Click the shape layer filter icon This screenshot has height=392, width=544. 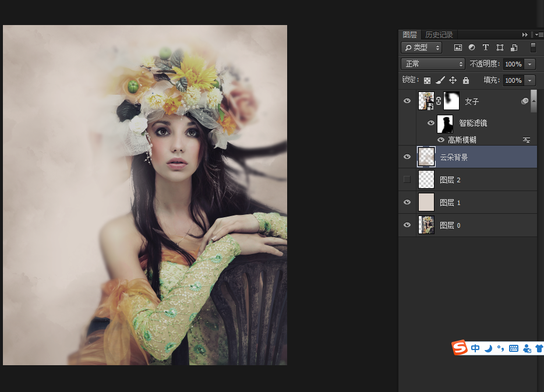(500, 48)
